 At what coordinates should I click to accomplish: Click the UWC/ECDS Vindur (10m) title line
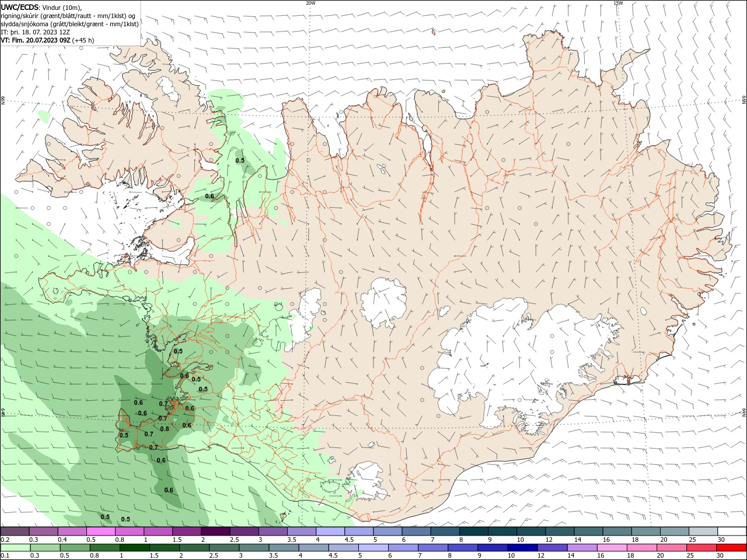pos(41,7)
